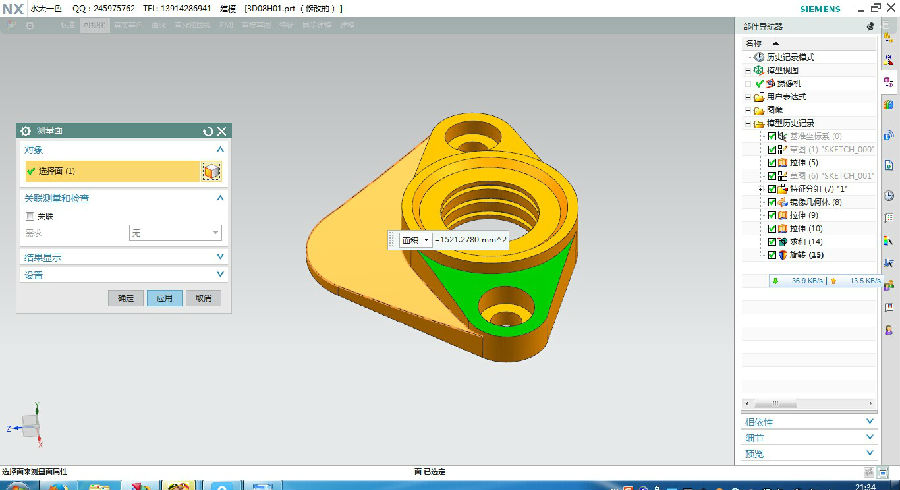The image size is (900, 490).
Task: Collapse the Model History folder in tree
Action: (747, 123)
